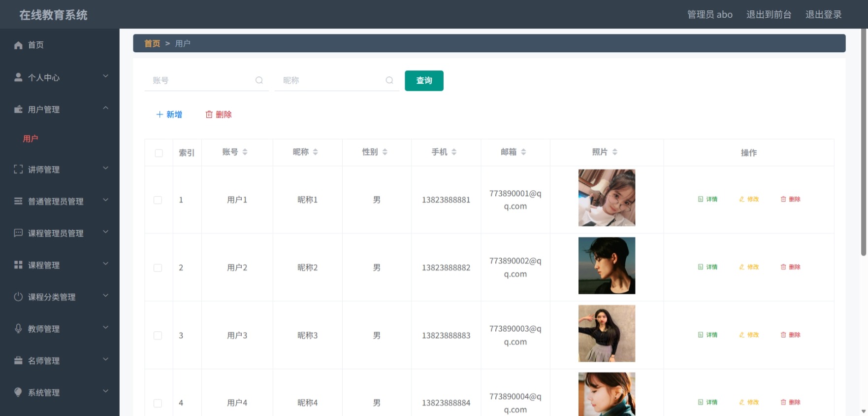Screen dimensions: 868x416
Task: Delete 用户1 row with 删除
Action: (790, 199)
